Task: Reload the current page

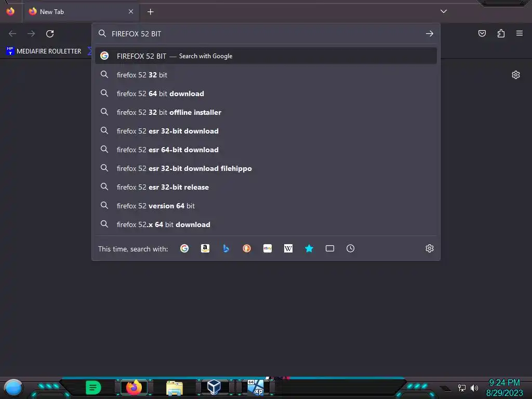Action: tap(50, 34)
